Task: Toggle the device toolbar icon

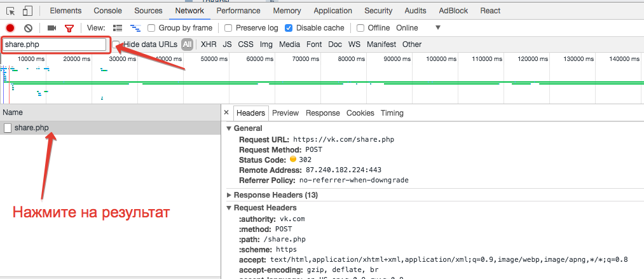Action: pos(28,11)
